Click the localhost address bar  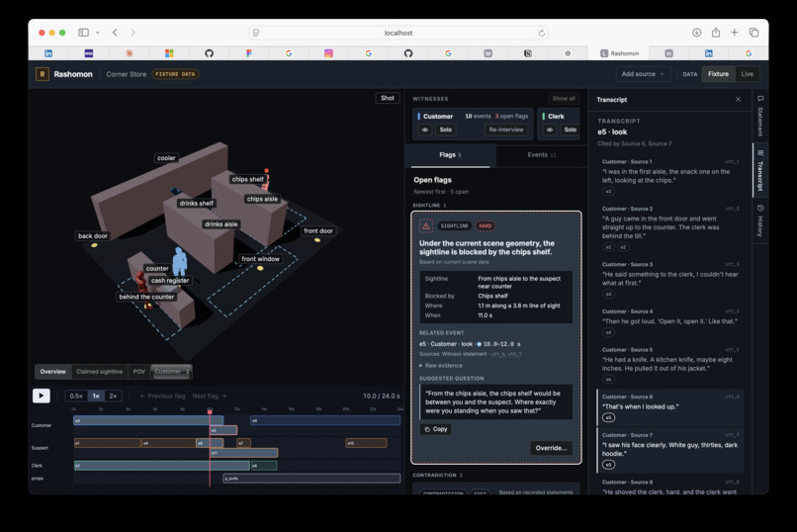tap(398, 33)
